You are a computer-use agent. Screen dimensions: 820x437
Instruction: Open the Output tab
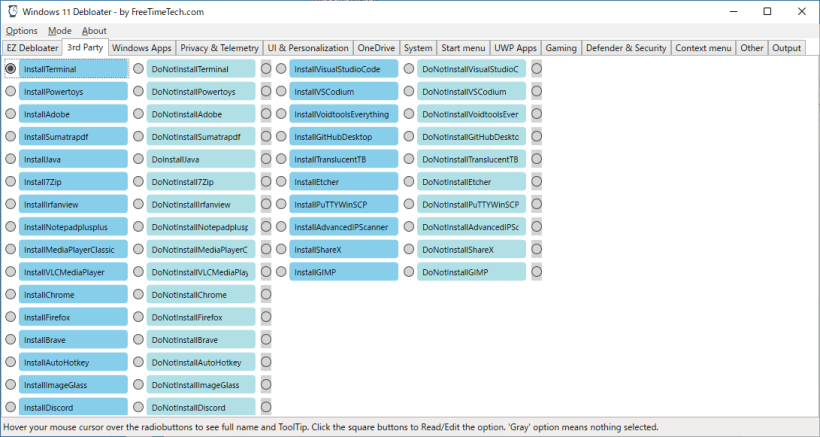(x=786, y=48)
